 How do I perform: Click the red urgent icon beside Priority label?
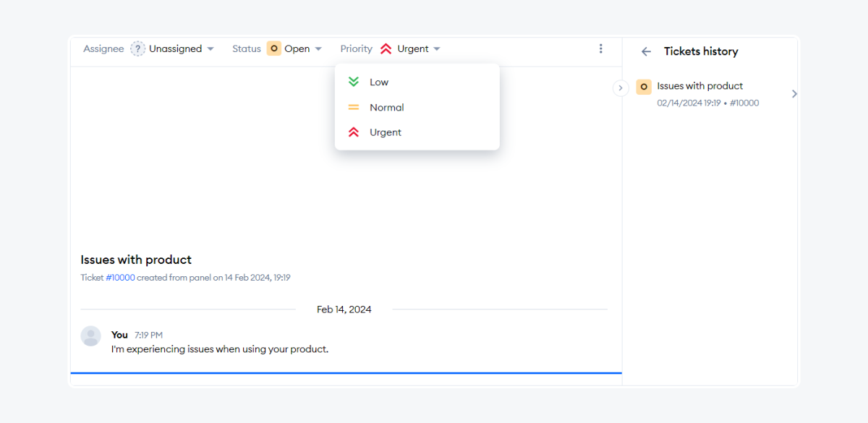[x=386, y=48]
